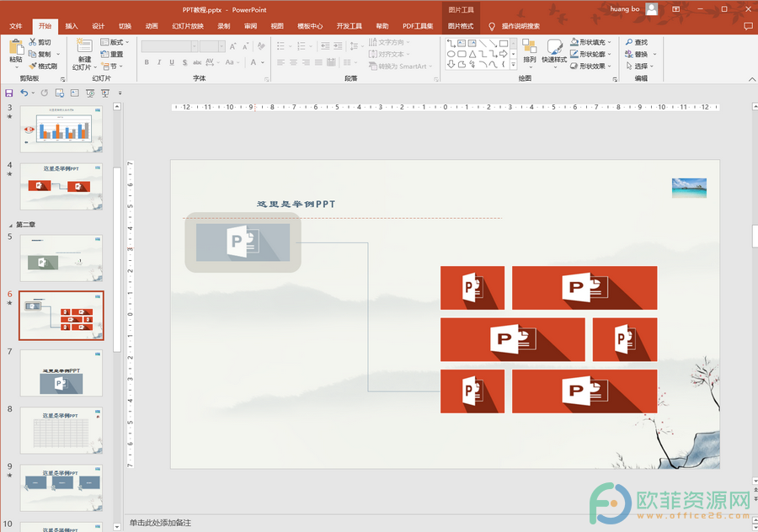Undo the last action with the arrow icon
This screenshot has height=532, width=758.
coord(24,93)
